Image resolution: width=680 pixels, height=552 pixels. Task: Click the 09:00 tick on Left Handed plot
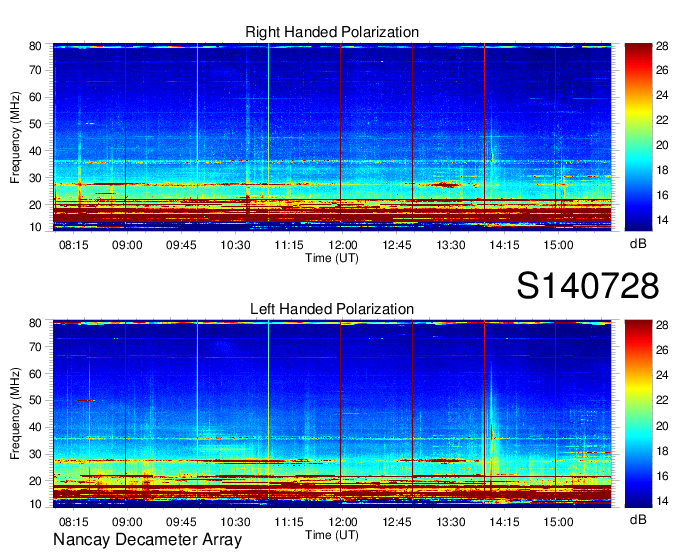point(127,522)
